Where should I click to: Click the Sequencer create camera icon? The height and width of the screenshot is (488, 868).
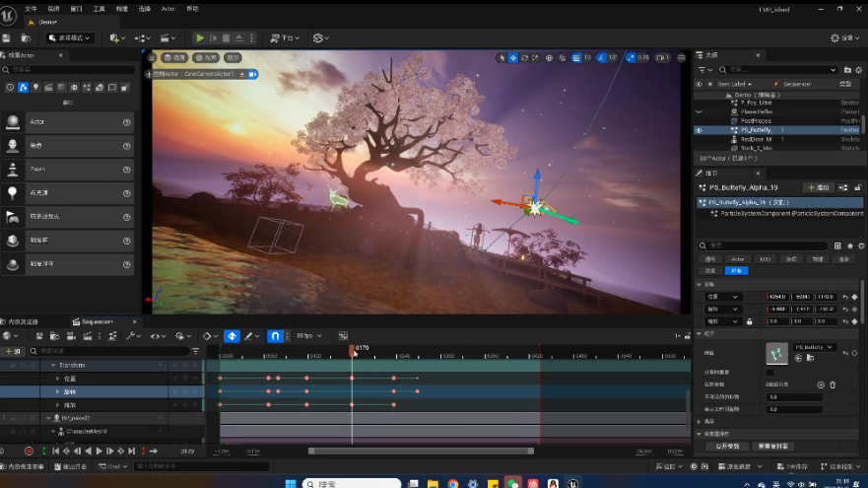(x=71, y=335)
